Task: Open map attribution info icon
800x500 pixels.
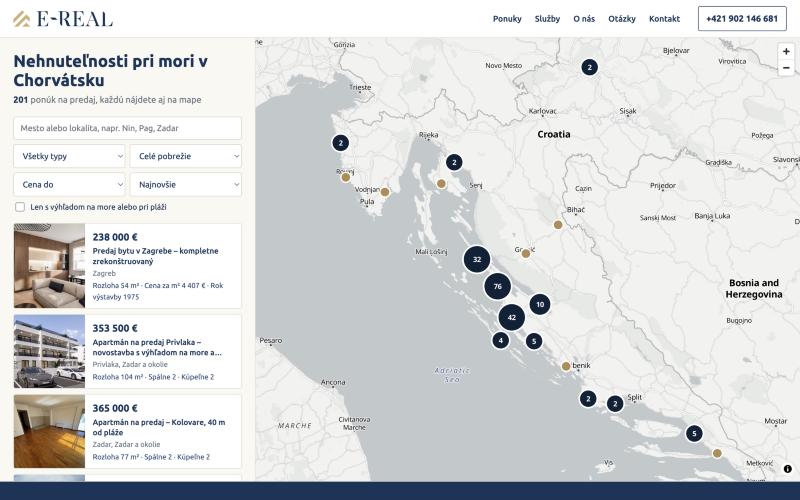Action: coord(788,469)
